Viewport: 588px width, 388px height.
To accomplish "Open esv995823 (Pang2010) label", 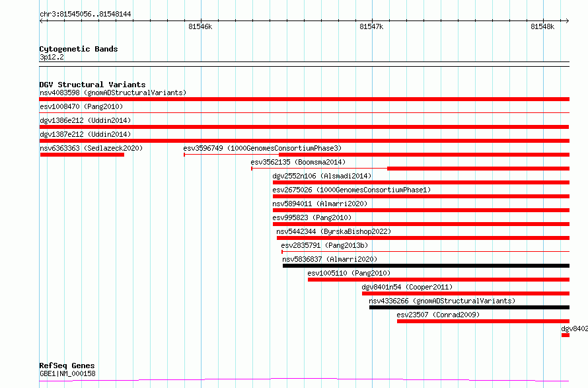I will point(312,217).
